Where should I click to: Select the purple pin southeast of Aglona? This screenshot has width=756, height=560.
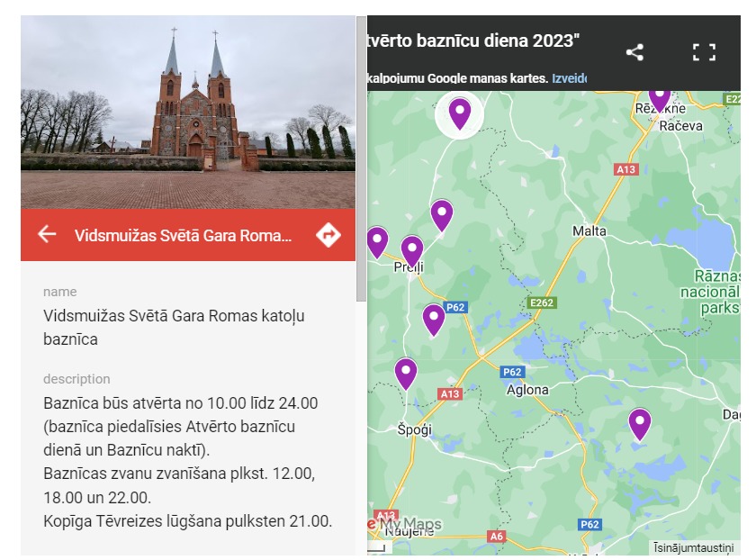(x=640, y=424)
